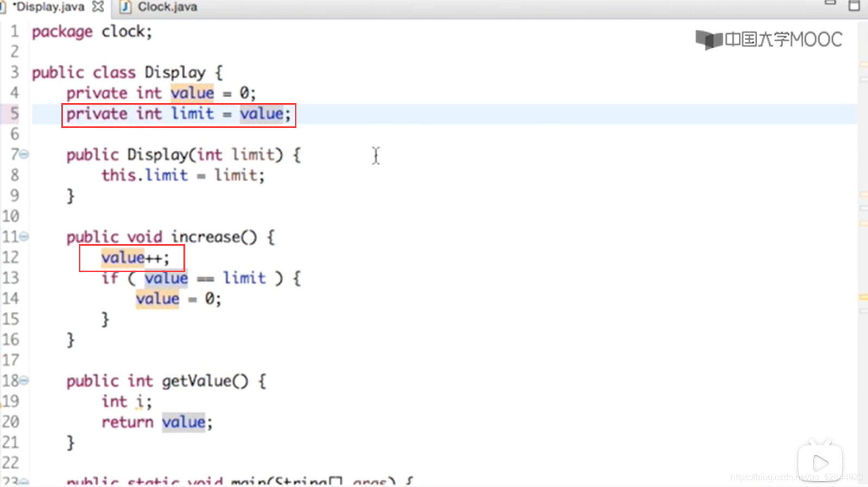Click line number 20 in the gutter
Viewport: 868px width, 487px height.
[11, 422]
